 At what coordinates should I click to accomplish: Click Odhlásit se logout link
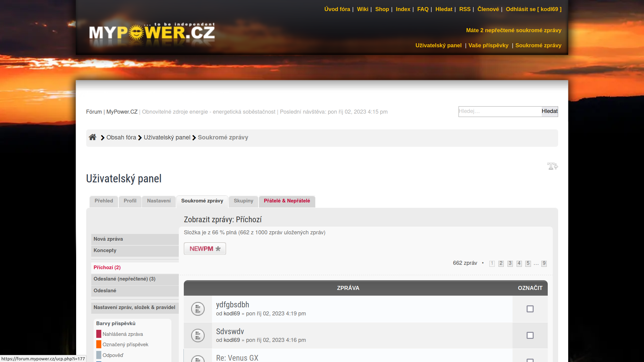click(533, 9)
